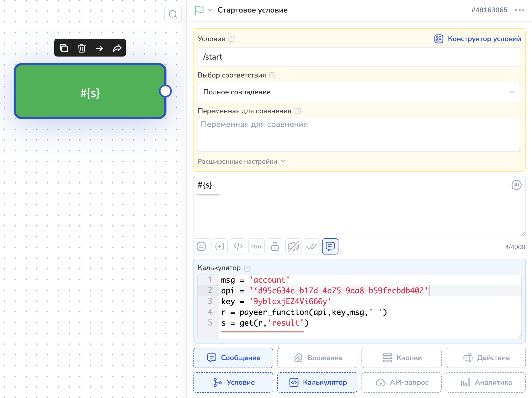Click the right arrow icon in block toolbar
532x398 pixels.
pyautogui.click(x=99, y=48)
